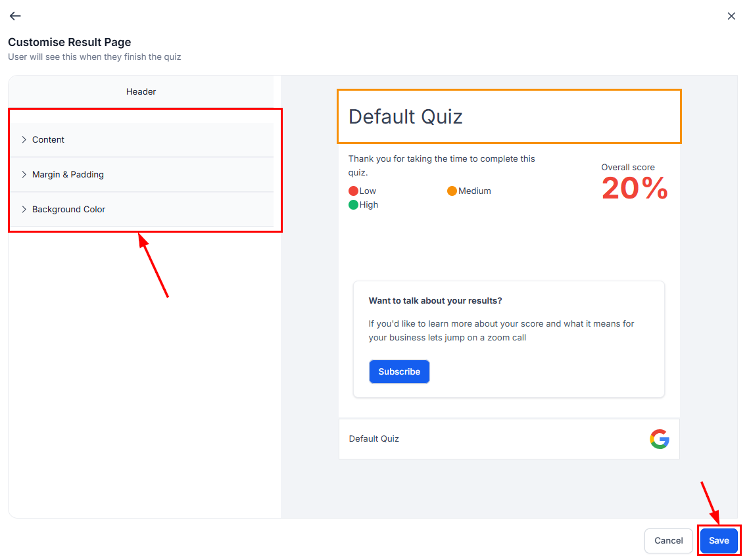Click the Save button
The width and height of the screenshot is (749, 560).
click(x=719, y=540)
